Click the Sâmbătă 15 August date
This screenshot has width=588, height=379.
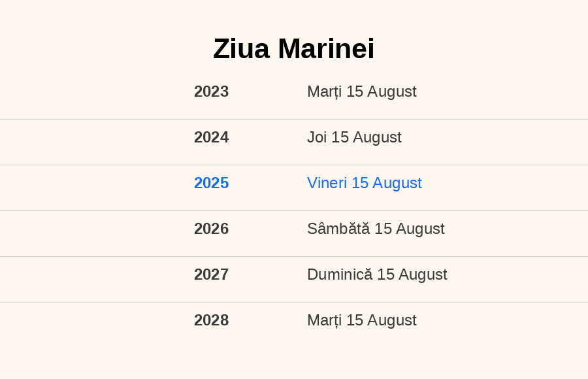pyautogui.click(x=376, y=229)
